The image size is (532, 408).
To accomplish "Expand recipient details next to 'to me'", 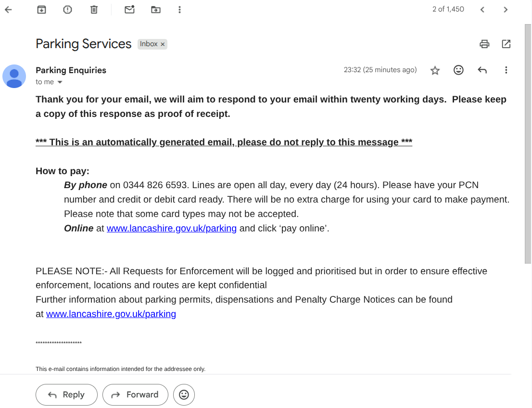I will (60, 82).
